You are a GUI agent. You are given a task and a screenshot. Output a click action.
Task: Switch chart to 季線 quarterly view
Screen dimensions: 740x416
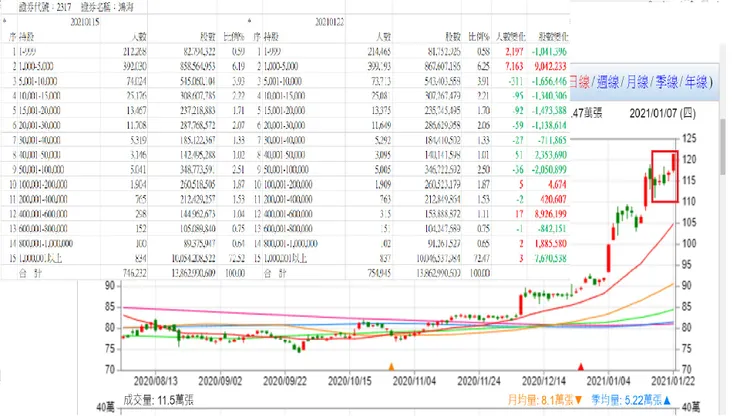pos(667,82)
